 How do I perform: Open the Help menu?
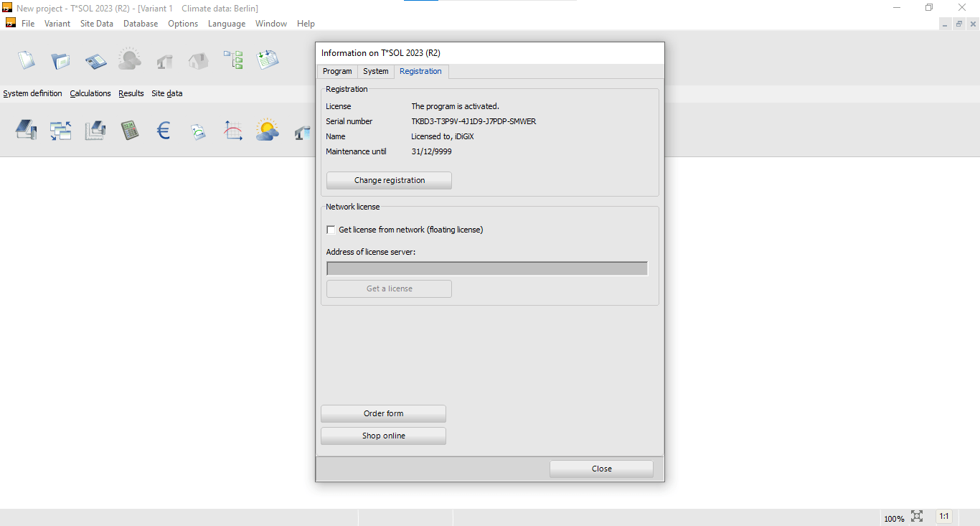tap(306, 24)
